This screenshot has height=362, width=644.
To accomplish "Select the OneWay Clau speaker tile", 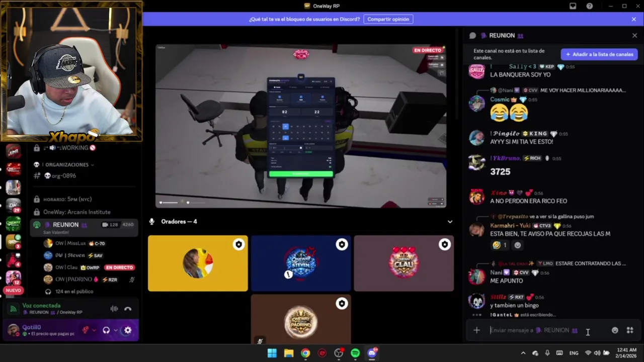I will click(x=404, y=263).
